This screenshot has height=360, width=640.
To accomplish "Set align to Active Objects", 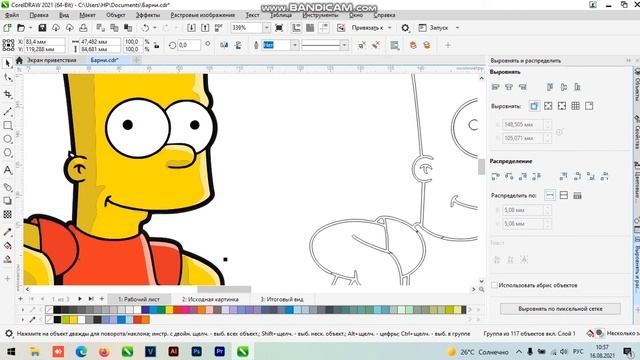I will tap(534, 106).
